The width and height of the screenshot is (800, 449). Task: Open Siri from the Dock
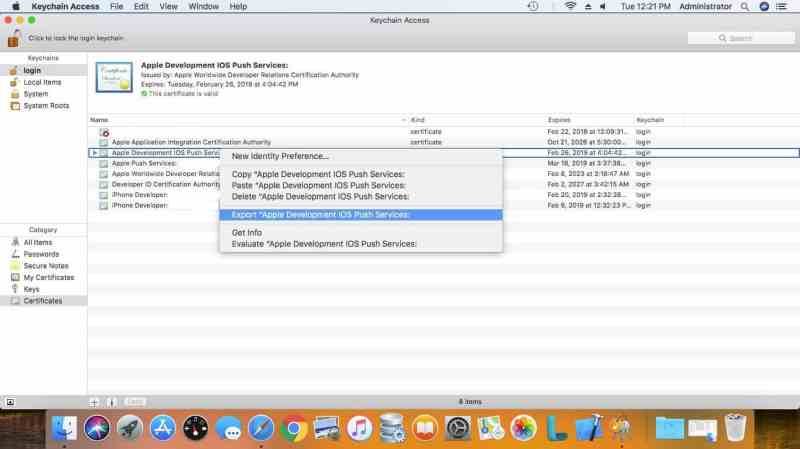[x=97, y=428]
